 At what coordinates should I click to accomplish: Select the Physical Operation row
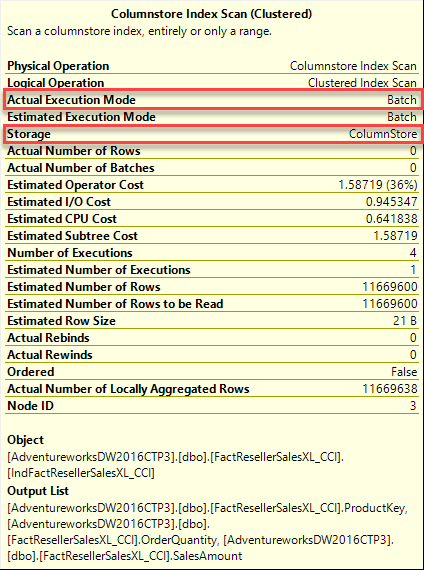click(x=212, y=66)
